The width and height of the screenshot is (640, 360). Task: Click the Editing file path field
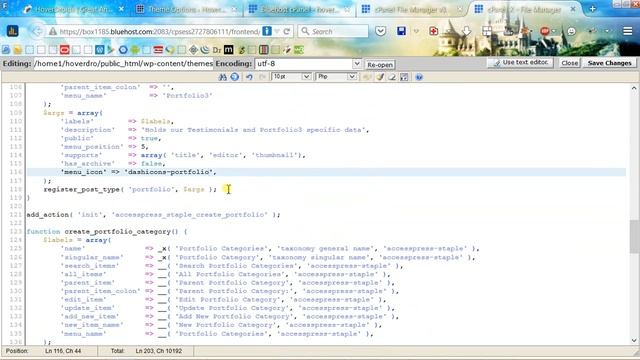coord(123,64)
